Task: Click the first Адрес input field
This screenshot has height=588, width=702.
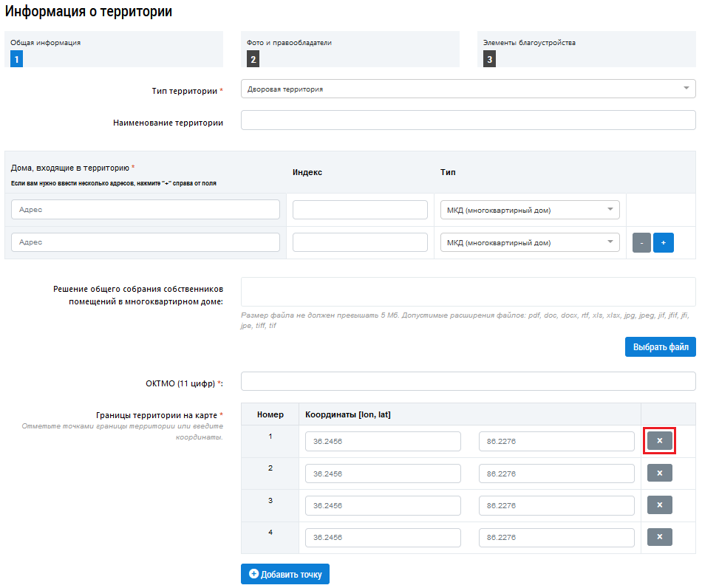Action: click(x=146, y=210)
